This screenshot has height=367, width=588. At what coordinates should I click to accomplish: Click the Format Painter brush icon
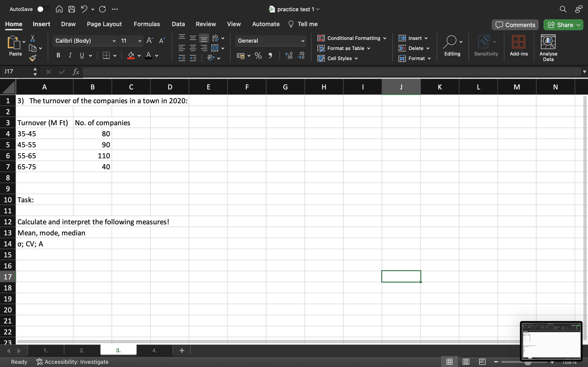33,58
